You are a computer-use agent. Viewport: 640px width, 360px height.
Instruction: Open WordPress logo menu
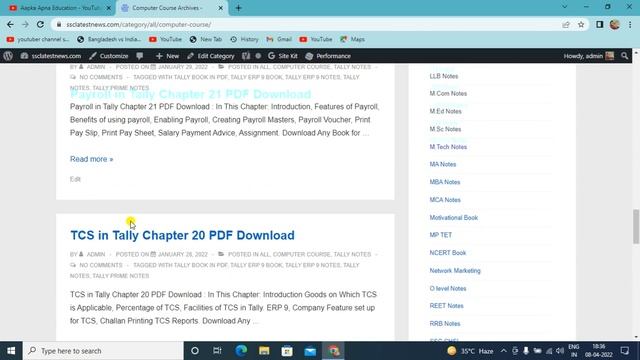tap(8, 56)
